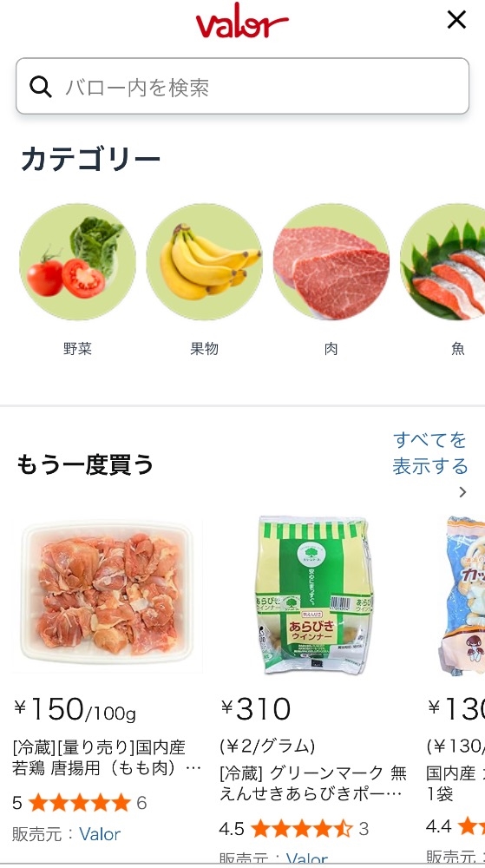Open the Valor seller link under chicken
Viewport: 485px width, 868px height.
(x=100, y=833)
